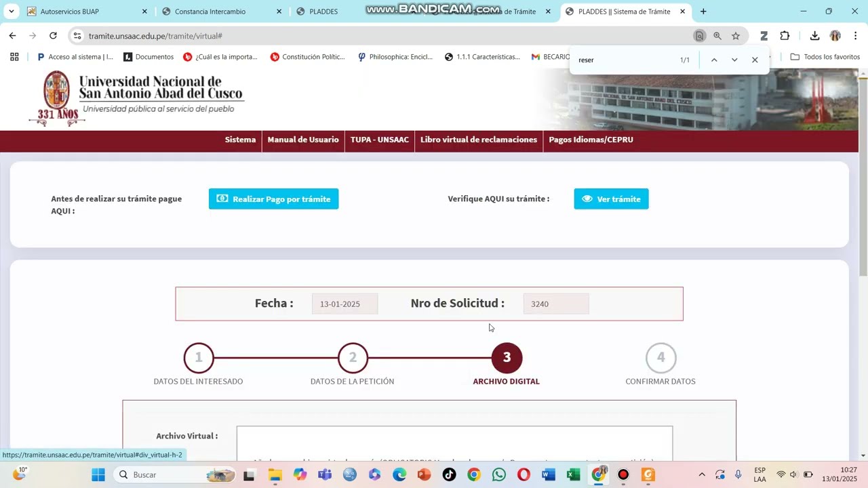
Task: Bookmark this page with the star icon
Action: pos(736,36)
